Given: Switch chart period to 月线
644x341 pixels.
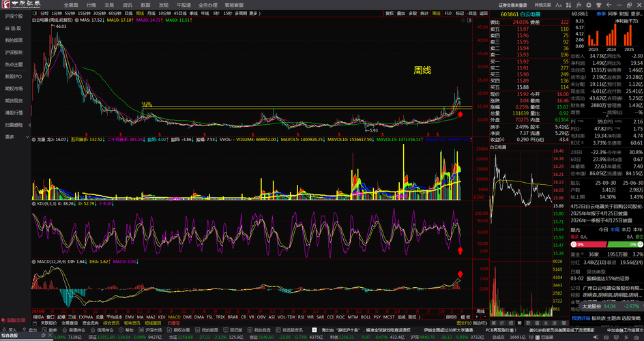Looking at the screenshot, I should [x=151, y=13].
